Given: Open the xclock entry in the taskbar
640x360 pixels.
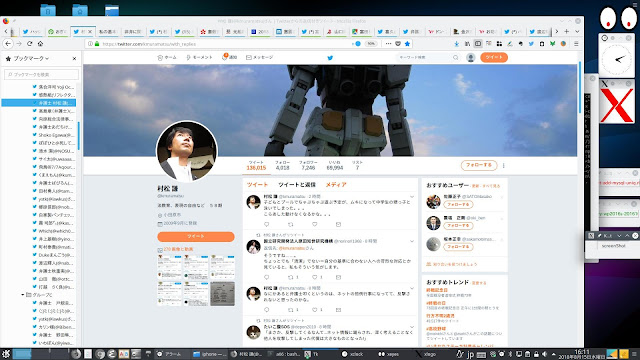Looking at the screenshot, I should click(352, 354).
